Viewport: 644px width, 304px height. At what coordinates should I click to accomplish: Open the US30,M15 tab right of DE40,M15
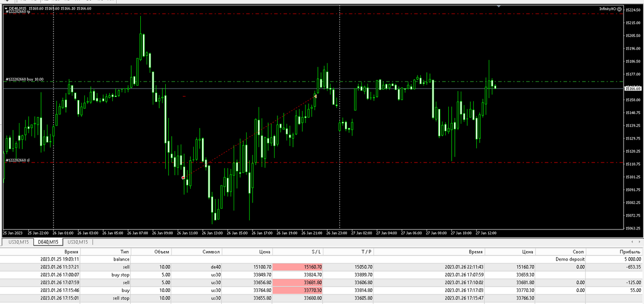(77, 242)
